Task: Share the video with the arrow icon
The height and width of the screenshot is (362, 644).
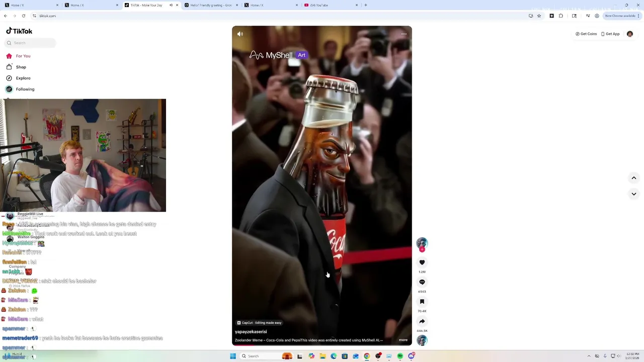Action: (422, 321)
